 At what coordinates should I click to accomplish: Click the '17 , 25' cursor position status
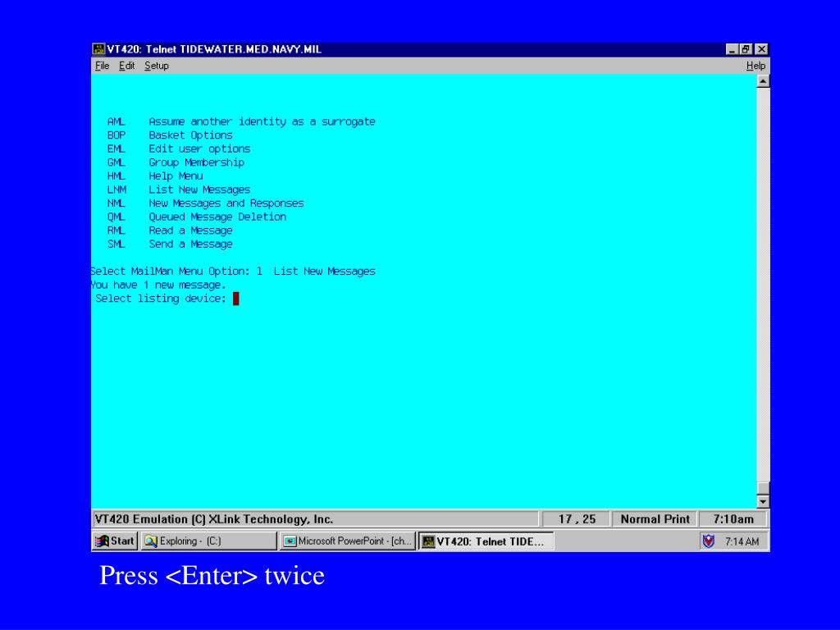tap(577, 519)
